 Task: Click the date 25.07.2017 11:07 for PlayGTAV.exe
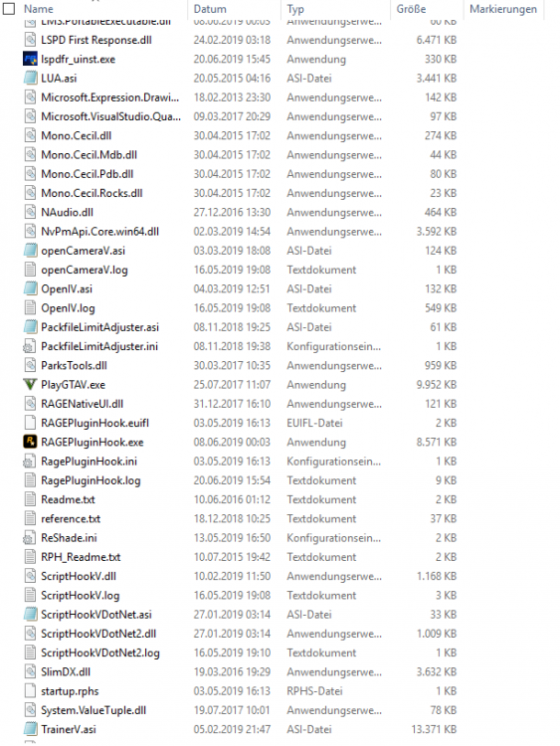(x=232, y=384)
